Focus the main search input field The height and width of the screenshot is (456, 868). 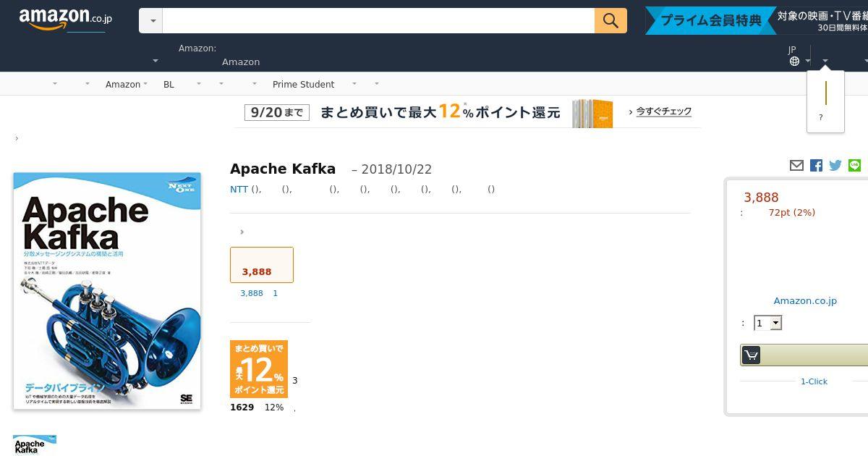[x=378, y=20]
